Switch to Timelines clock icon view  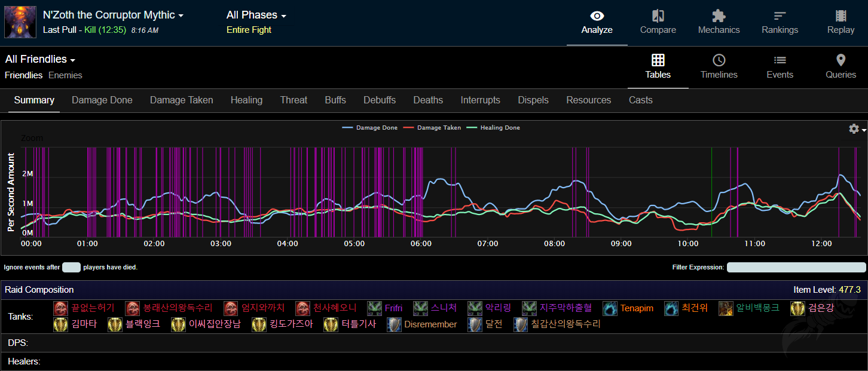719,60
